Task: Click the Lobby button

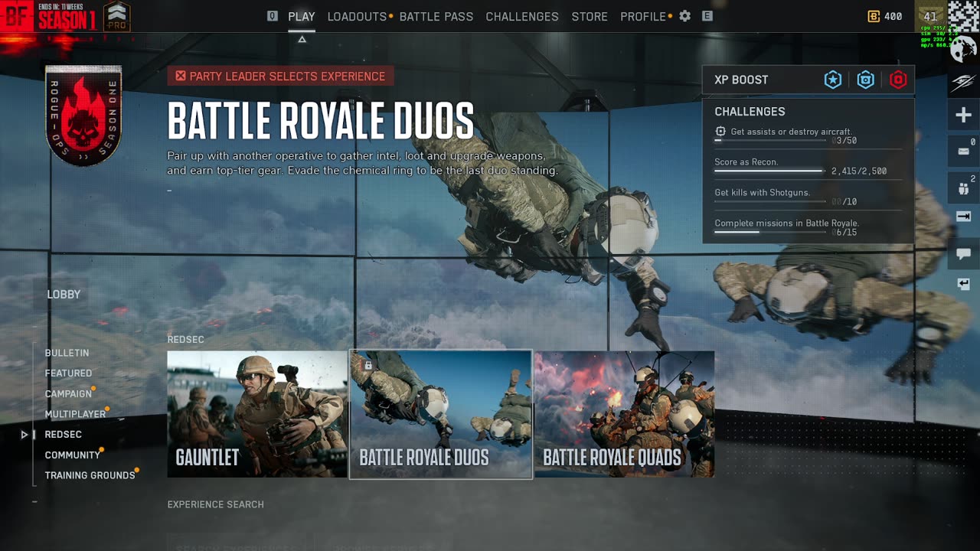Action: (64, 295)
